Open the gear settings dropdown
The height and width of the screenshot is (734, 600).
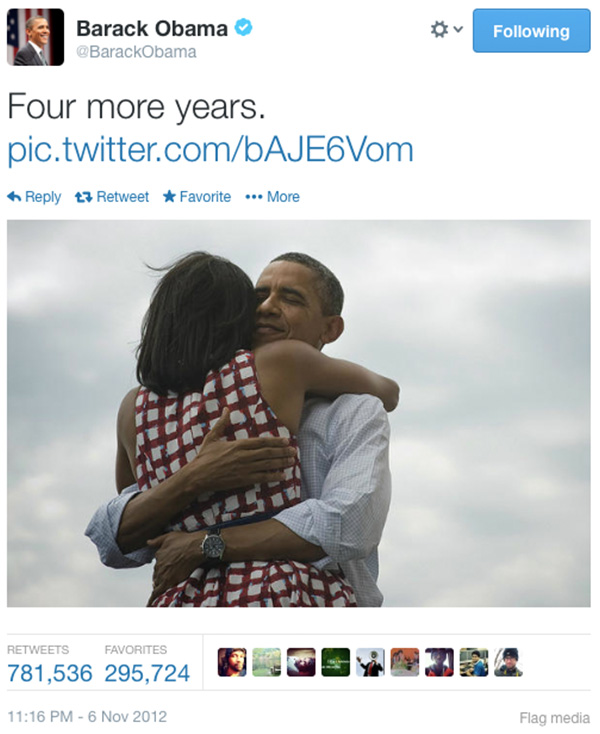click(446, 29)
